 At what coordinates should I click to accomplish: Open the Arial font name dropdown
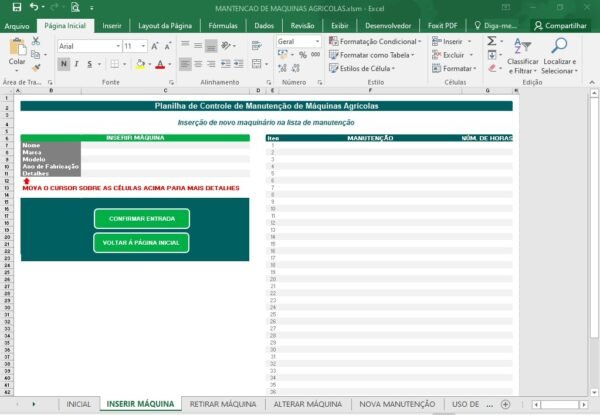118,46
